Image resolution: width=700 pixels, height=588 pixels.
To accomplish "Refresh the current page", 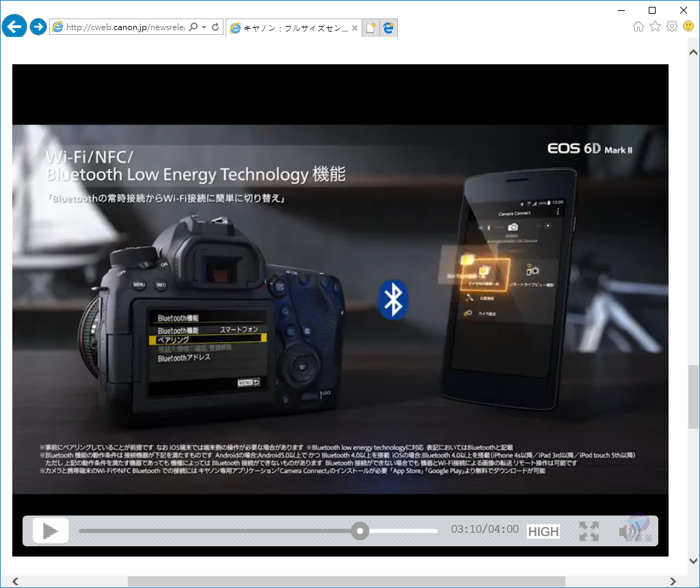I will (x=215, y=27).
